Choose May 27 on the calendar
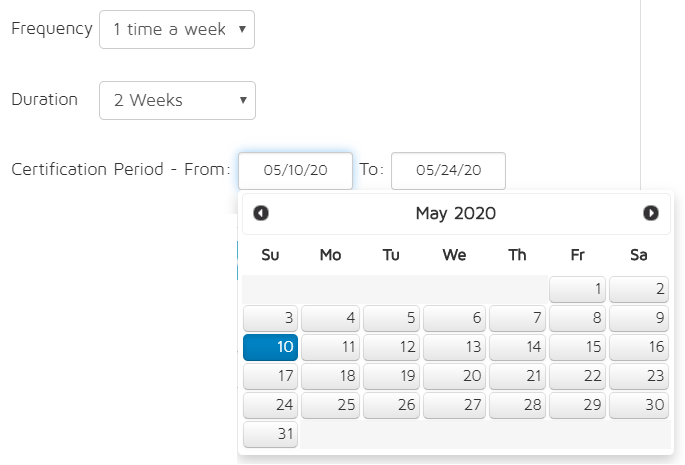This screenshot has height=465, width=685. pyautogui.click(x=454, y=406)
